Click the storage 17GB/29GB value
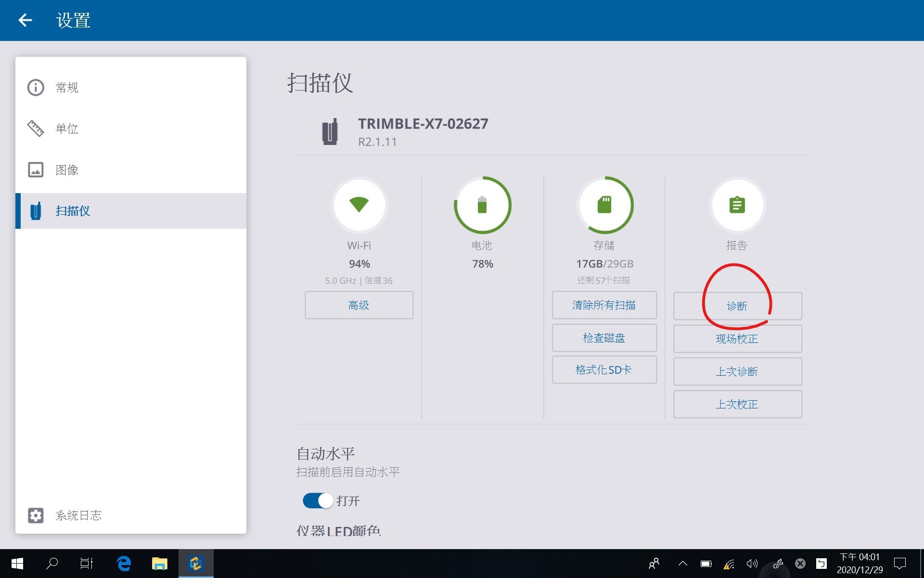924x578 pixels. click(605, 264)
